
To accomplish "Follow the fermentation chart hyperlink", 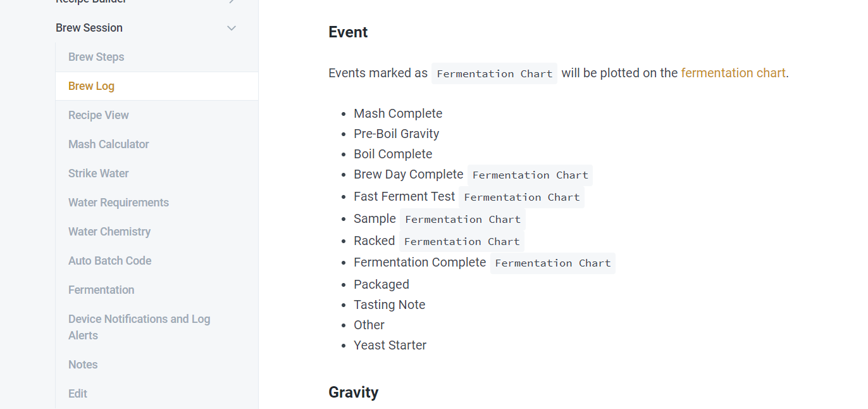I will pyautogui.click(x=733, y=73).
